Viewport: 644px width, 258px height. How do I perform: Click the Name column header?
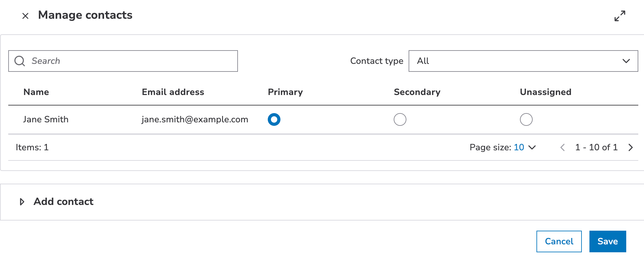tap(36, 92)
